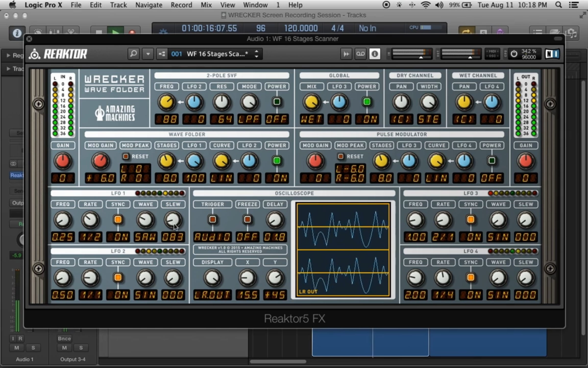The width and height of the screenshot is (588, 368).
Task: Click the Native Instruments NI logo
Action: [552, 54]
